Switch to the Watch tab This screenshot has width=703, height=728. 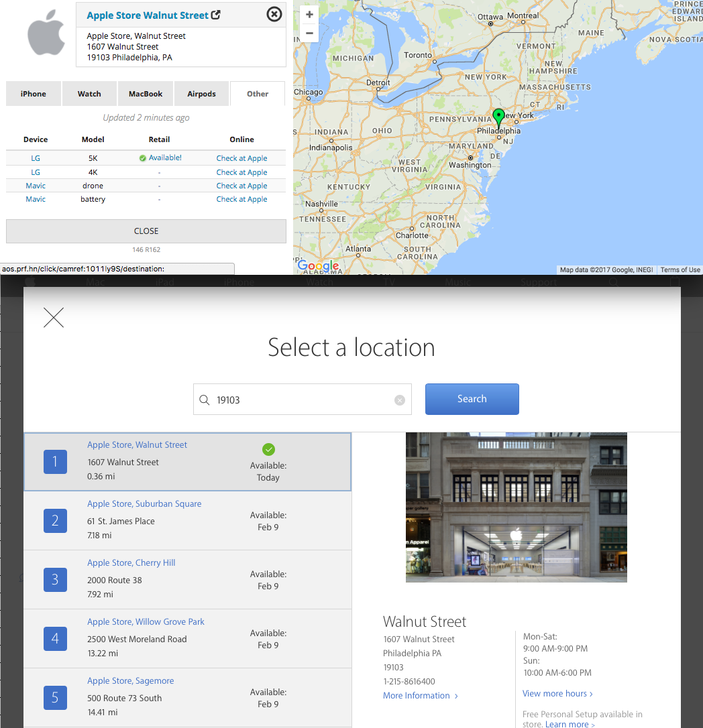point(89,94)
